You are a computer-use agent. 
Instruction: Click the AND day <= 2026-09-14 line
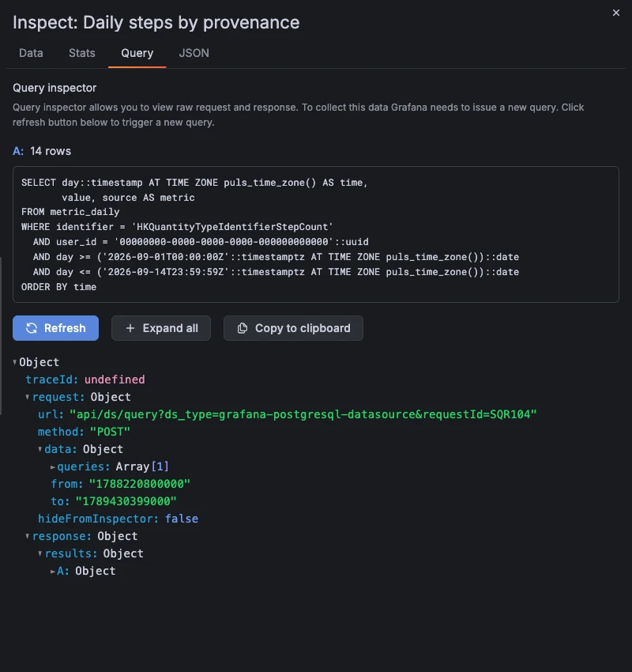click(276, 272)
